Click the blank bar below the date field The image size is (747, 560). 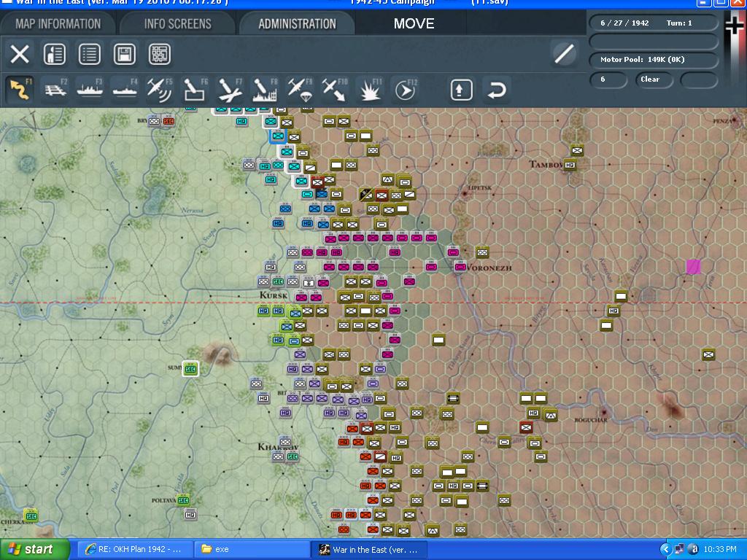653,42
